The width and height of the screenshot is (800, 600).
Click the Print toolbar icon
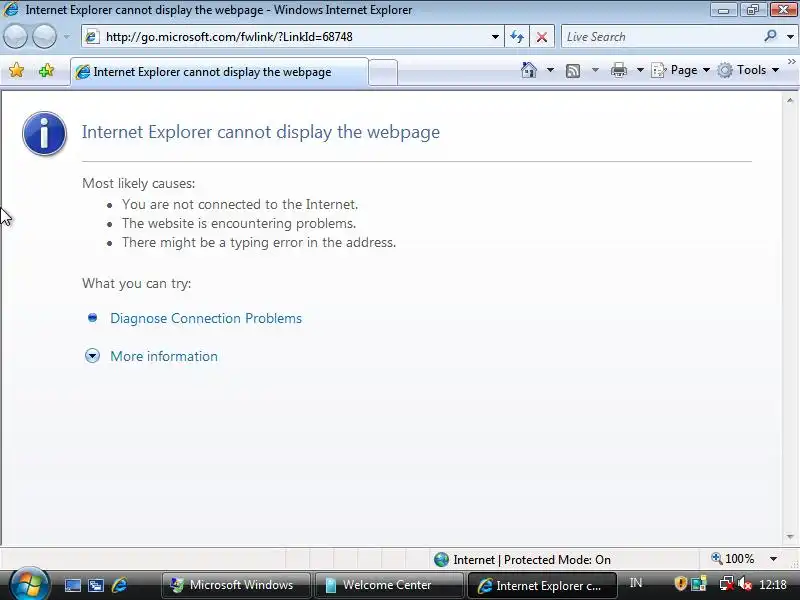pos(618,70)
